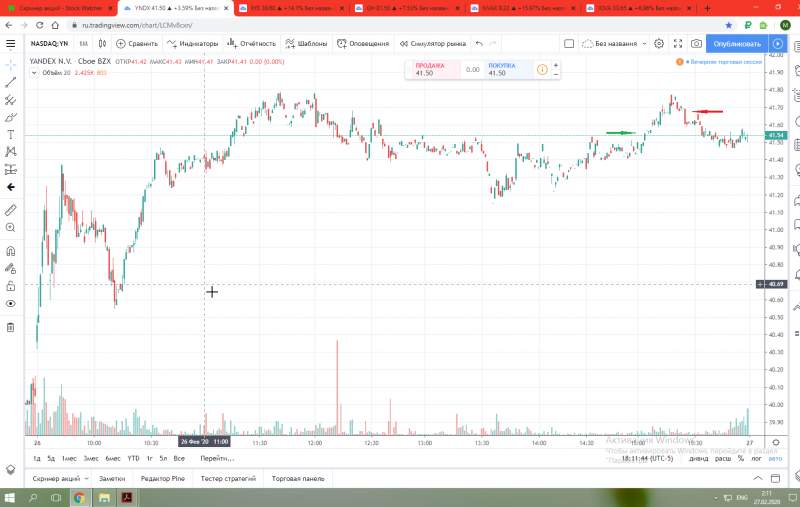The width and height of the screenshot is (800, 507).
Task: Open the Шаблоны templates menu
Action: click(306, 44)
